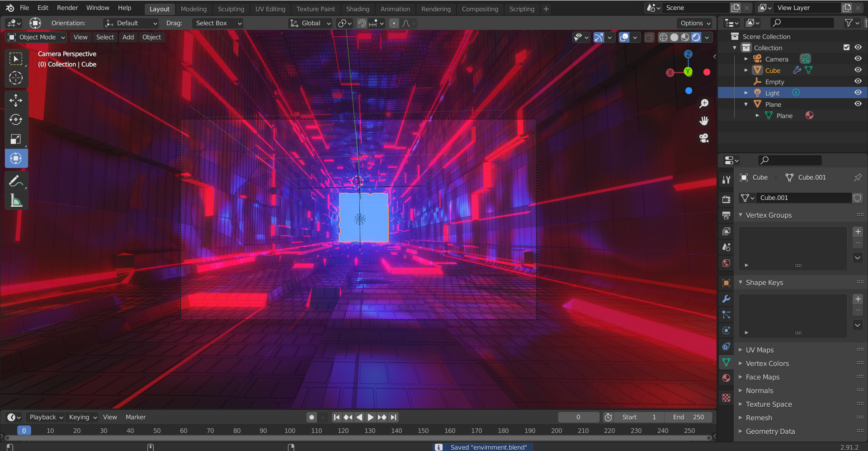Open the Modifiers wrench properties tab
868x451 pixels.
click(726, 299)
